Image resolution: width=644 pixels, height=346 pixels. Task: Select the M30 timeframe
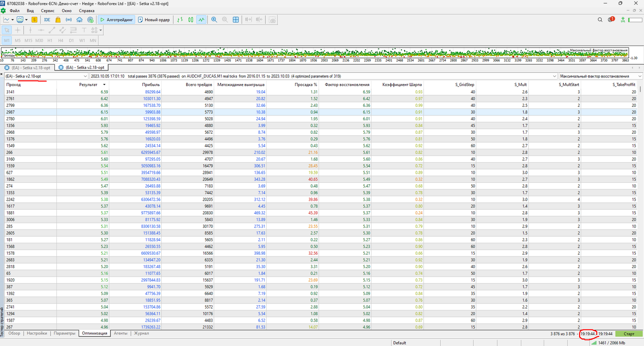click(x=39, y=40)
